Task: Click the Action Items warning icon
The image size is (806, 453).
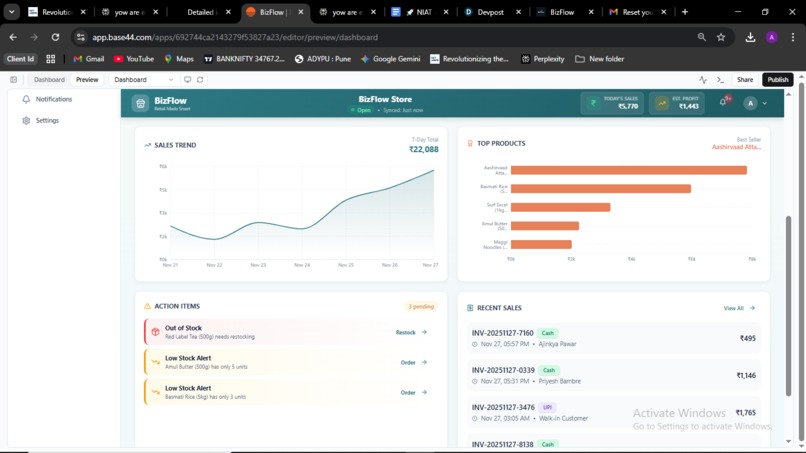Action: coord(148,306)
